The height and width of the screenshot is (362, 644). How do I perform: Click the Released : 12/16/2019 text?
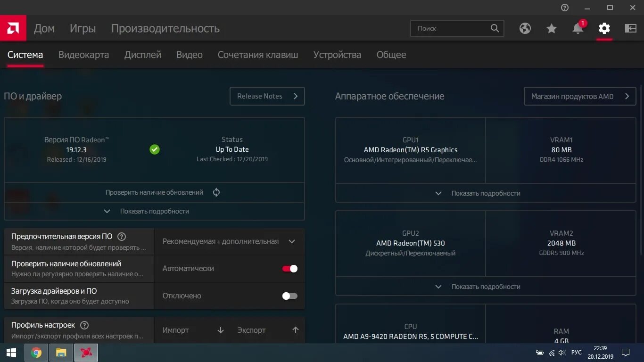tap(77, 160)
